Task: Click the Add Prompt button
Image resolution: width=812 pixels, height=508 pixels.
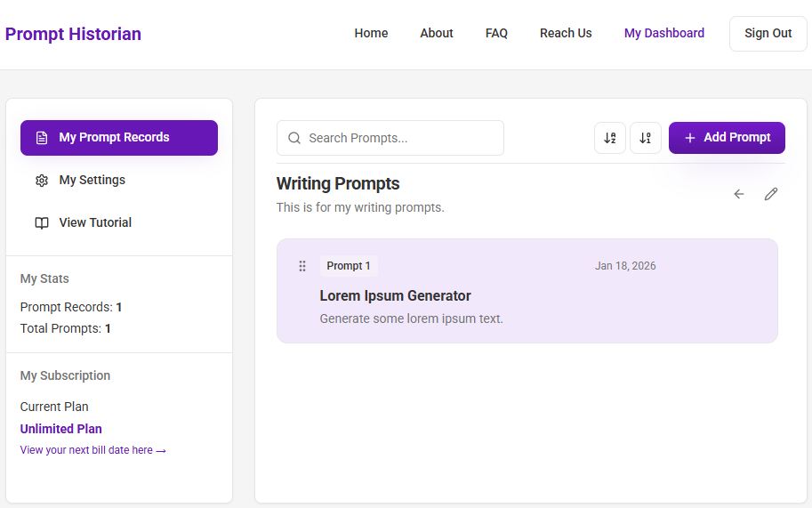Action: point(728,138)
